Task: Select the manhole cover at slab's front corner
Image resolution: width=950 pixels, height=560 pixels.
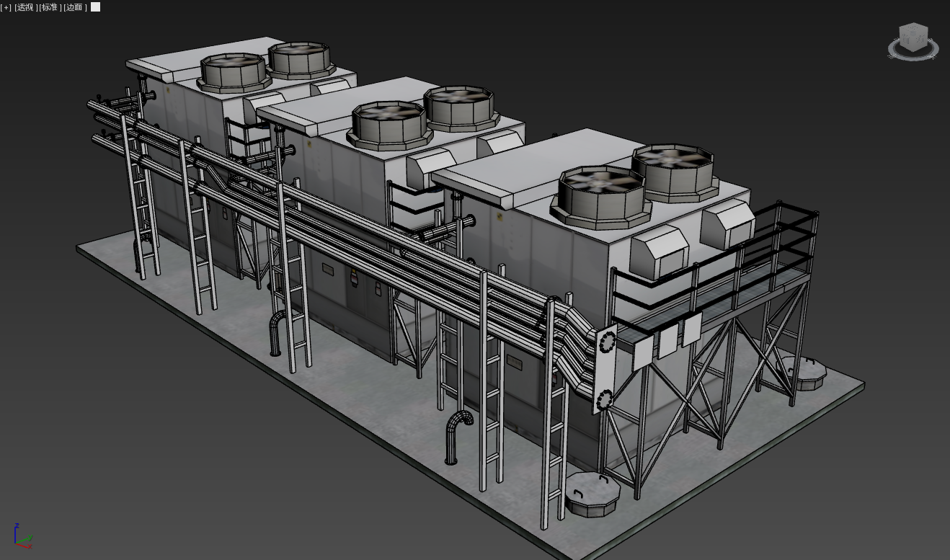Action: click(592, 497)
